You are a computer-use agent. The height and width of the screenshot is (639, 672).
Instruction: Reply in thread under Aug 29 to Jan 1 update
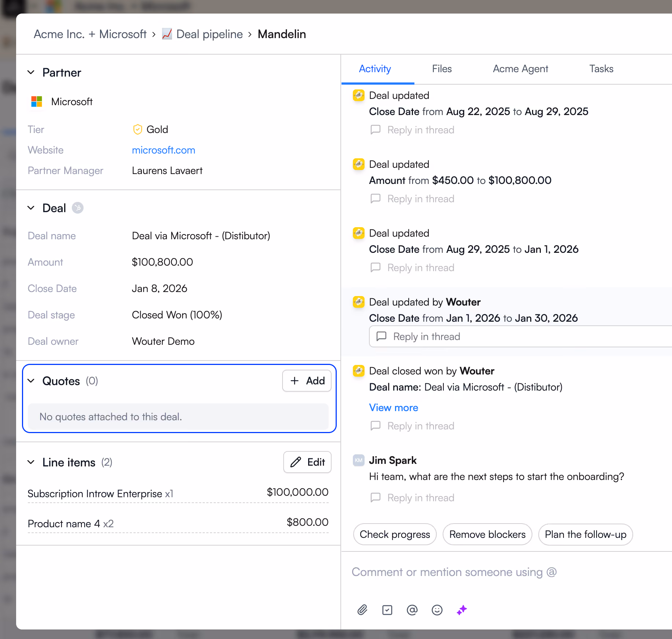(x=412, y=268)
